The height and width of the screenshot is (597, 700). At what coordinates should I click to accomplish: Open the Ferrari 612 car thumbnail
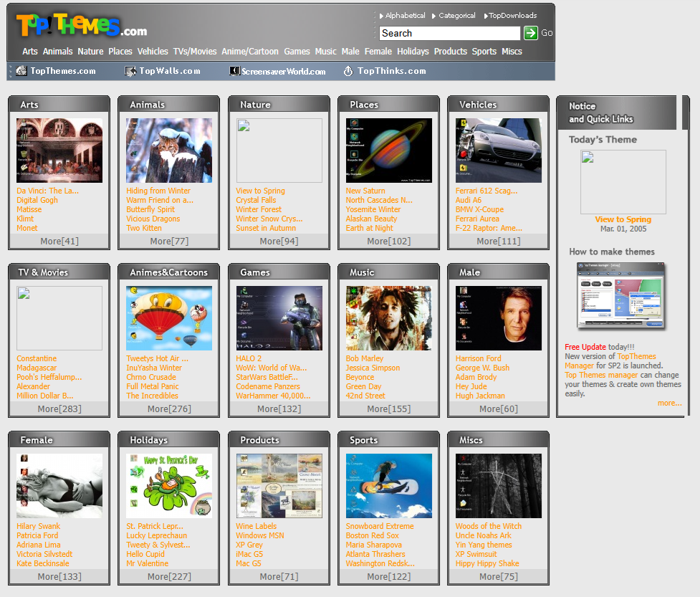(499, 151)
